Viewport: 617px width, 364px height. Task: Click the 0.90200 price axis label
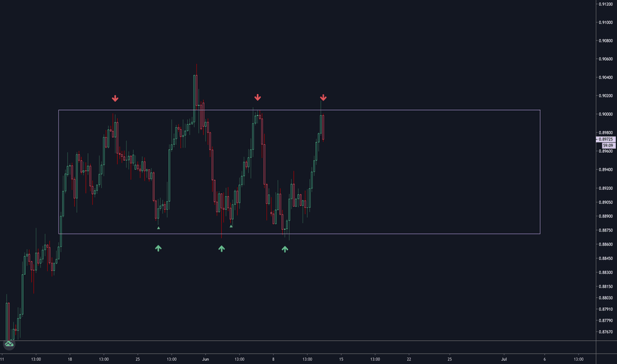tap(606, 95)
